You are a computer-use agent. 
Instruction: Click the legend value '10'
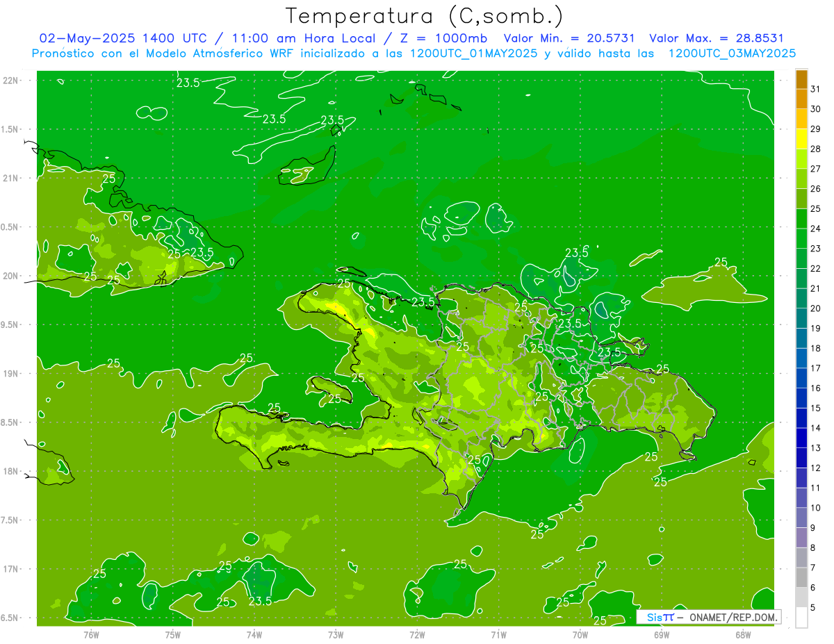[x=816, y=509]
